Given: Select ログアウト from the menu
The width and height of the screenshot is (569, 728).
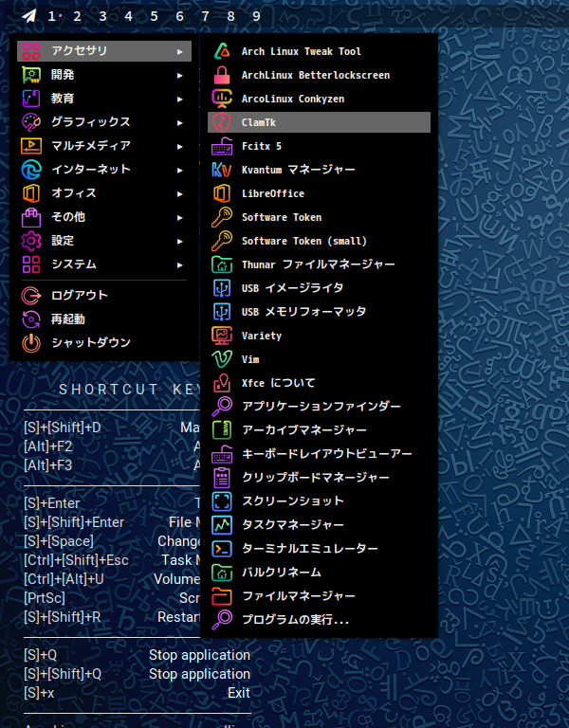Looking at the screenshot, I should coord(104,296).
